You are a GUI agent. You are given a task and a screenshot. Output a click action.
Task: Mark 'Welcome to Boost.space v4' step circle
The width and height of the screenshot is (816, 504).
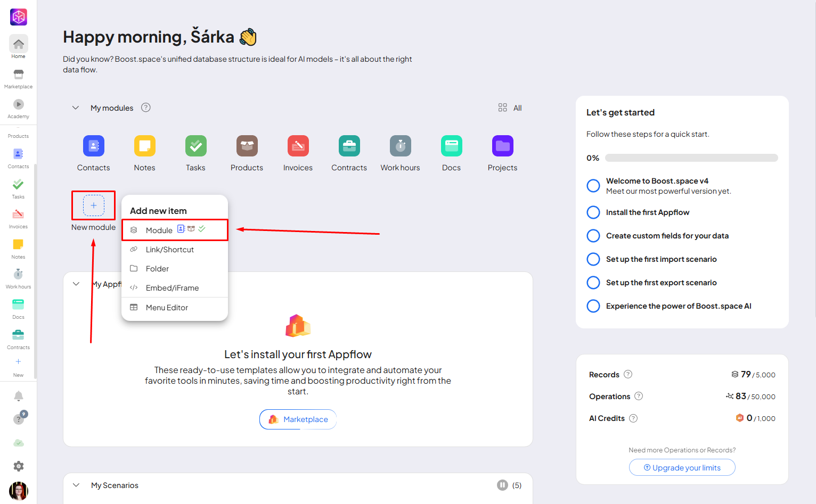click(x=593, y=186)
